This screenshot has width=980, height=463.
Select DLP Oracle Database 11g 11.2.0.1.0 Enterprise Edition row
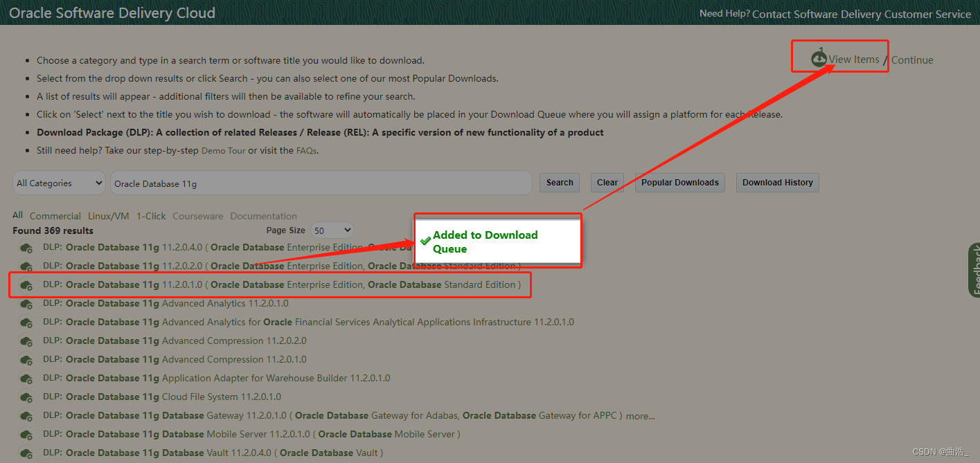(x=282, y=284)
